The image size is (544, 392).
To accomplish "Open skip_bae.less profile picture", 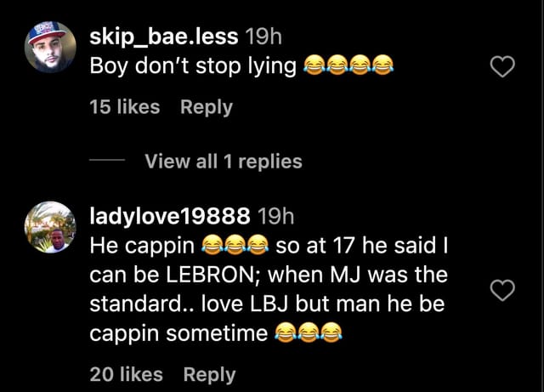I will tap(50, 47).
